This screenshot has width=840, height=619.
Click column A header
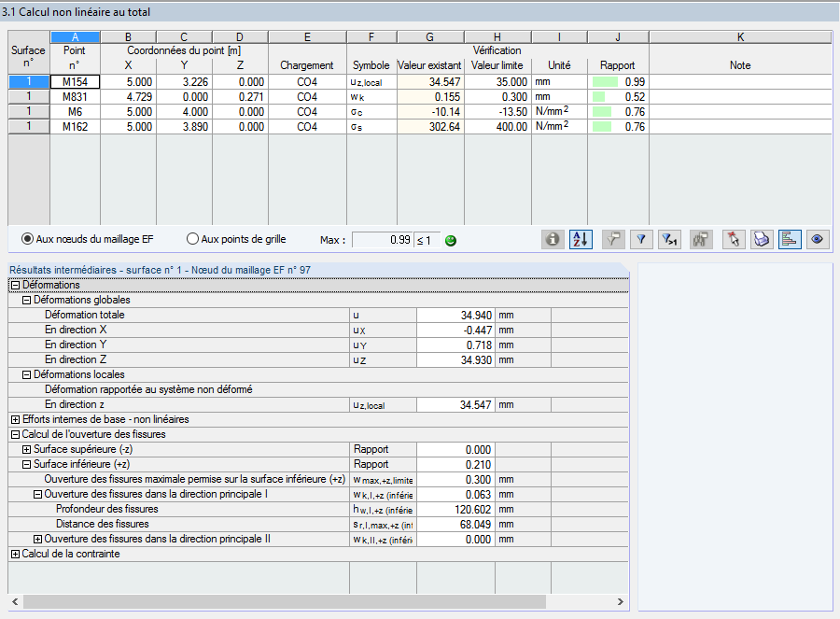pos(75,37)
